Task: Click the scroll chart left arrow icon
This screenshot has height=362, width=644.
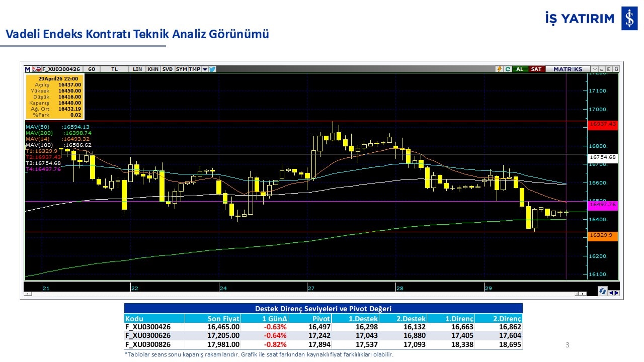Action: [611, 293]
